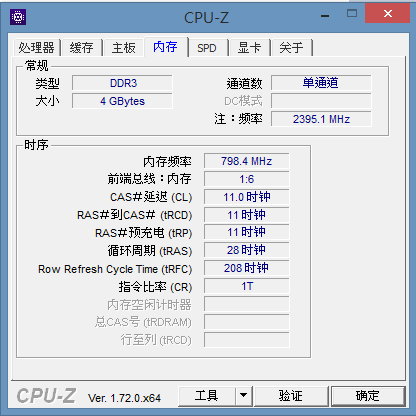Click the 798.4 MHz memory frequency value
Screen dimensions: 416x416
[247, 161]
